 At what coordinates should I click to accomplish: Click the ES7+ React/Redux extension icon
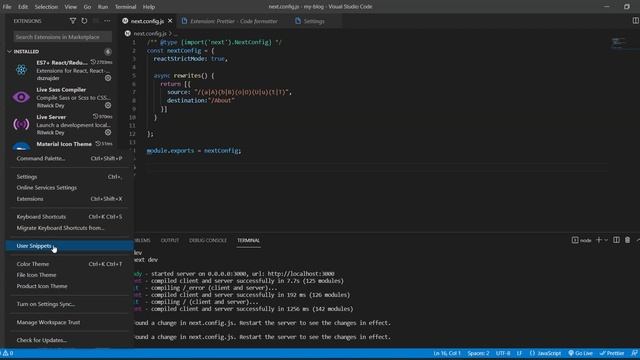pyautogui.click(x=21, y=70)
